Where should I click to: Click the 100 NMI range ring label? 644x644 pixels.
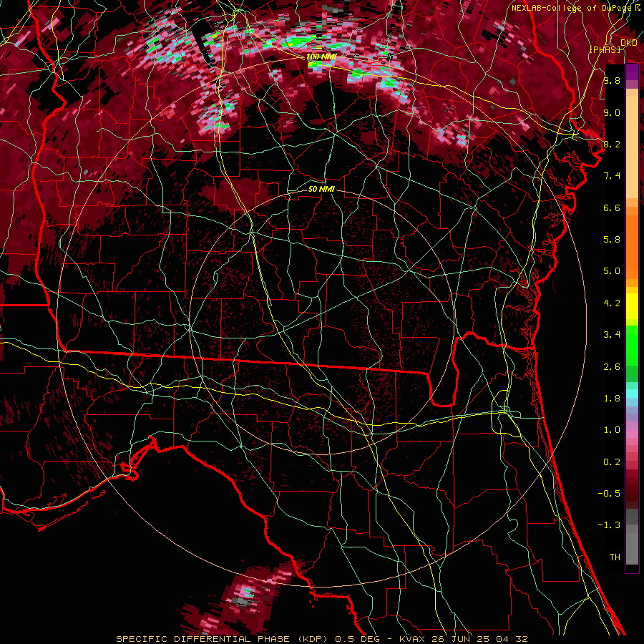321,57
